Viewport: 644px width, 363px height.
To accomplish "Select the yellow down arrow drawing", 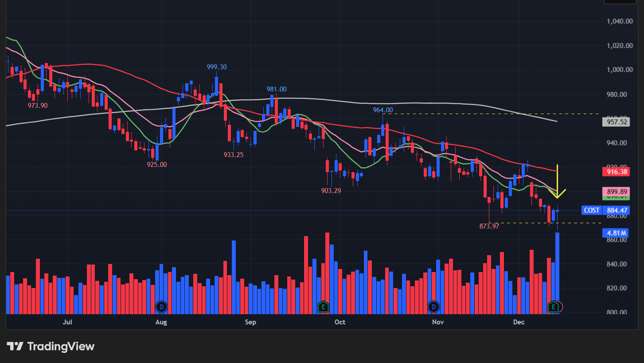I will click(557, 182).
